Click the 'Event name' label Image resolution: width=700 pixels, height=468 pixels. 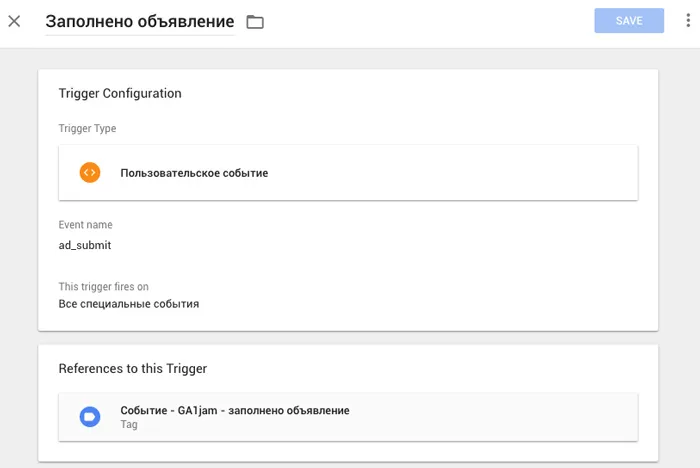point(85,225)
